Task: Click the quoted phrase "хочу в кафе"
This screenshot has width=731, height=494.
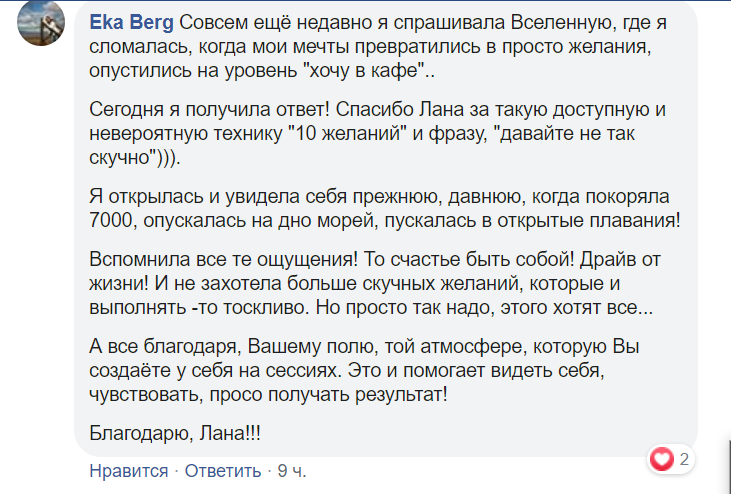Action: [x=363, y=70]
